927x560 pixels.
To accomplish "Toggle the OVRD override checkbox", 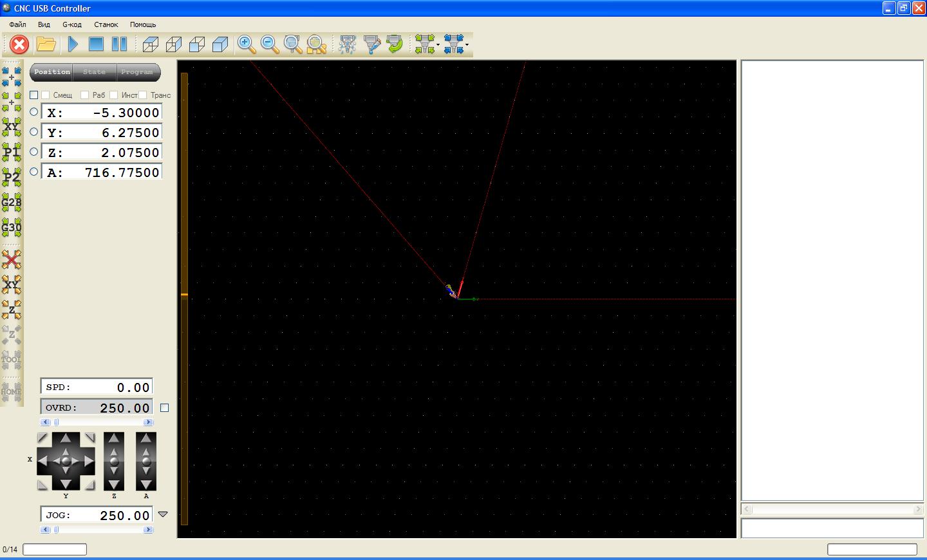I will click(165, 407).
